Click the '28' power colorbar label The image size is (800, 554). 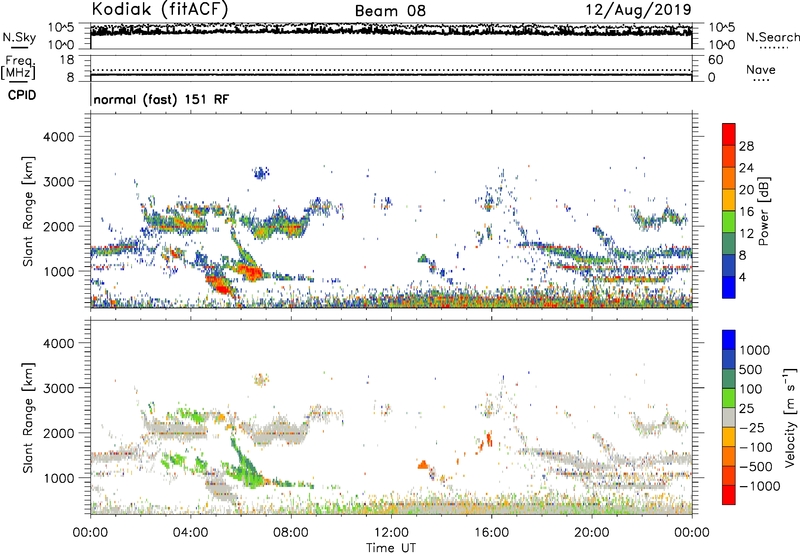pos(746,146)
